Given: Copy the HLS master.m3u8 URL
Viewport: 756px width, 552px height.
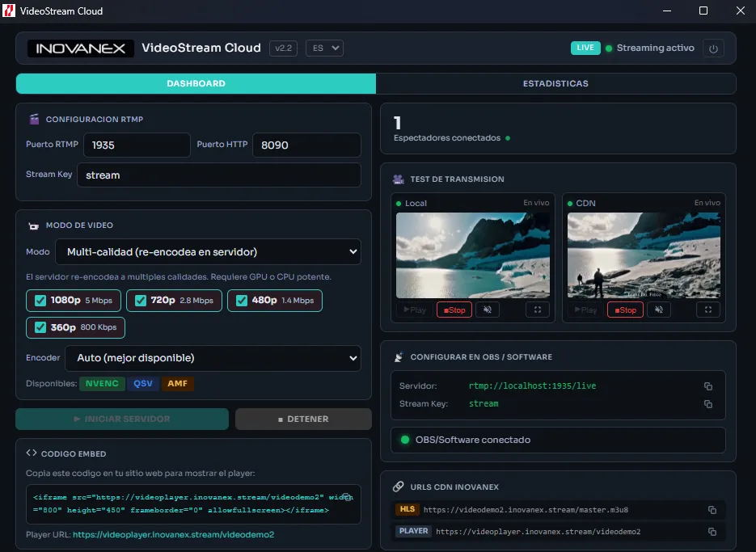Looking at the screenshot, I should pyautogui.click(x=712, y=510).
